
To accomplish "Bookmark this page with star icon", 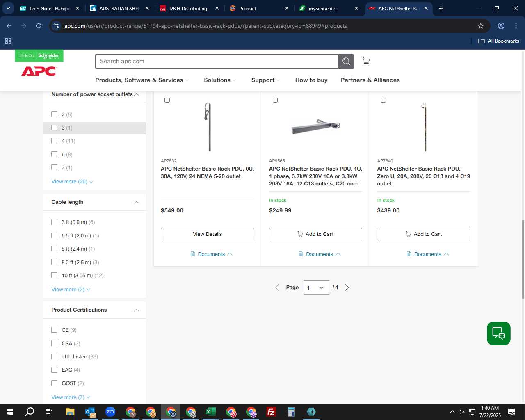I will 481,26.
